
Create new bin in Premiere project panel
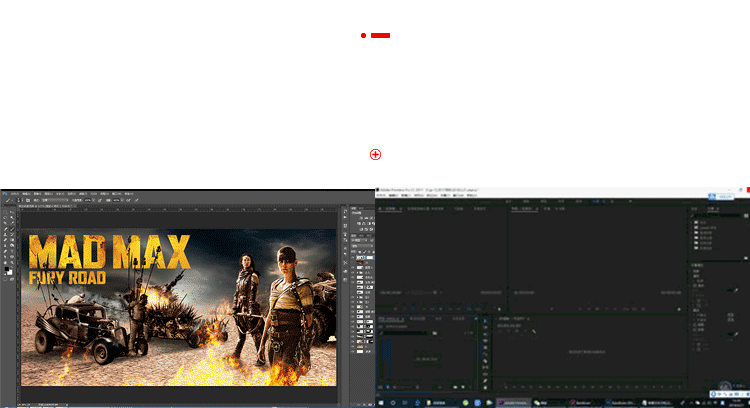tap(455, 387)
